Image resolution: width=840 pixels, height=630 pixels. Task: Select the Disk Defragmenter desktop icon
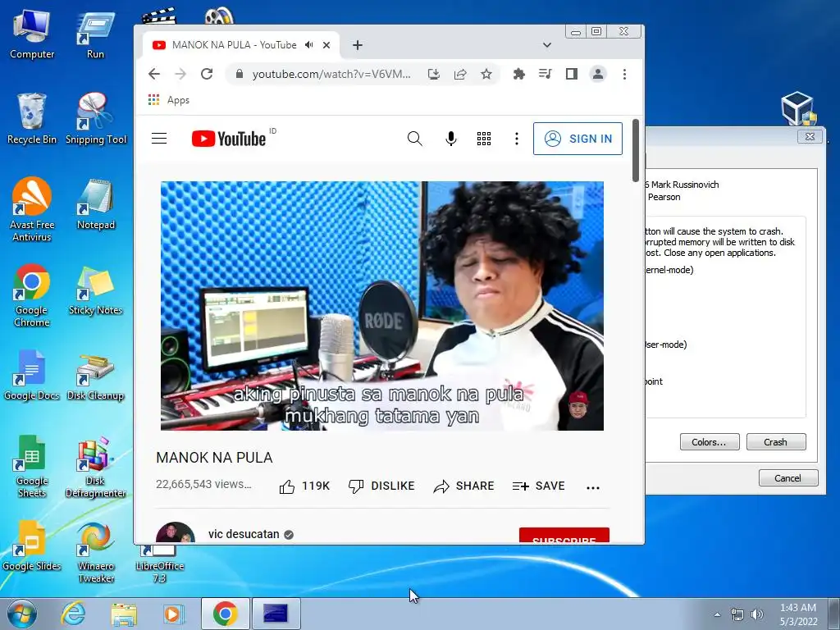coord(96,467)
